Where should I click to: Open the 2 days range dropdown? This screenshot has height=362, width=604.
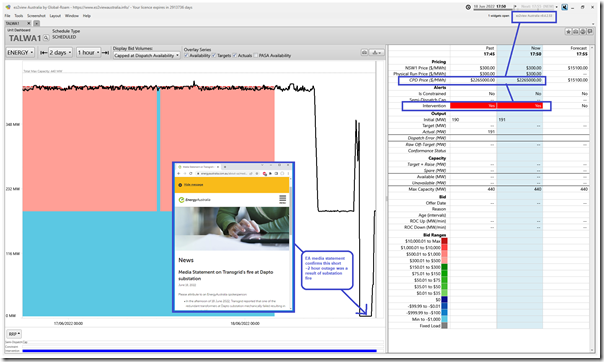click(x=60, y=52)
